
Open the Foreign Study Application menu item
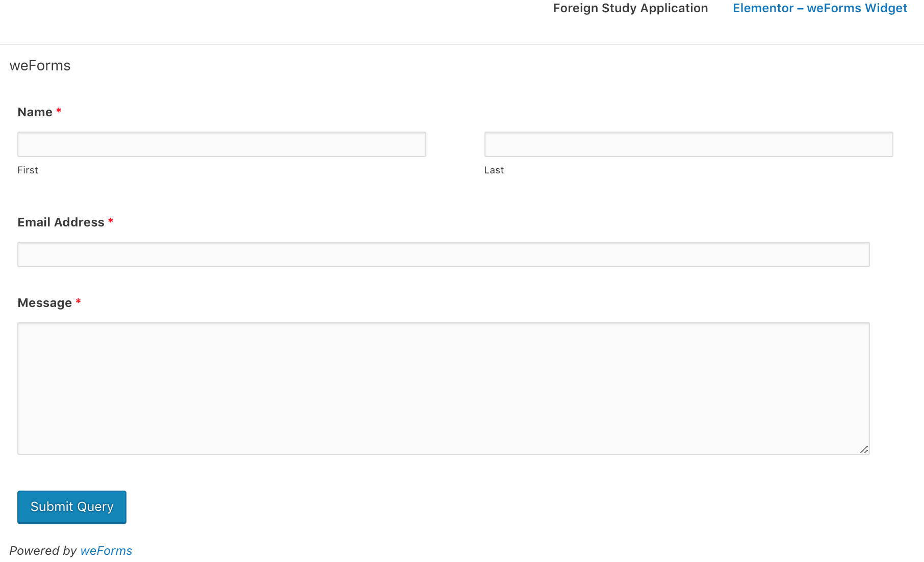[x=630, y=9]
